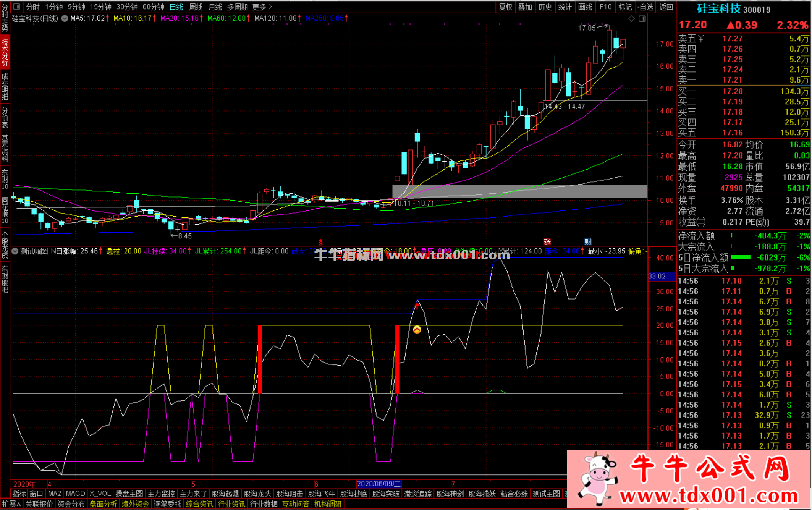Select the 股海起爆 indicator tab

[225, 494]
